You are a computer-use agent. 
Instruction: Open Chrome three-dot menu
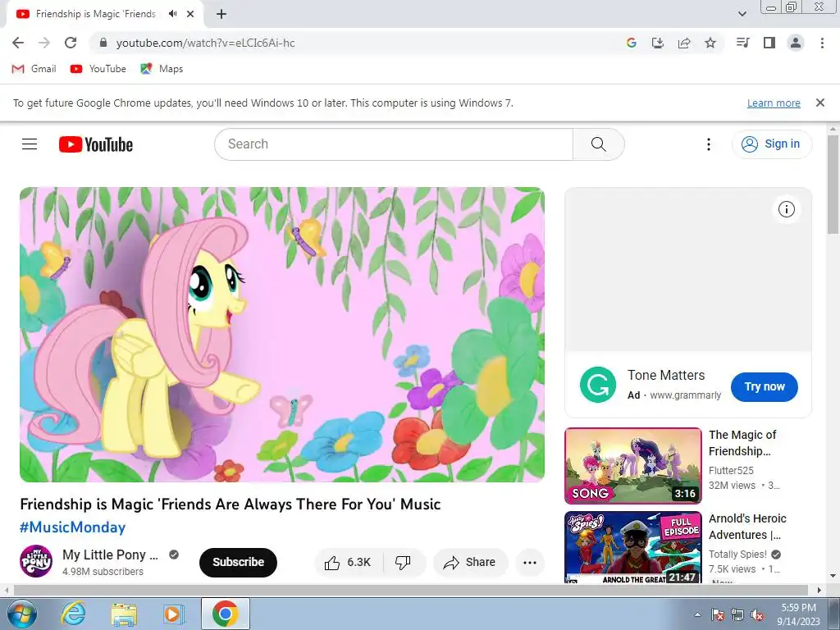[822, 43]
